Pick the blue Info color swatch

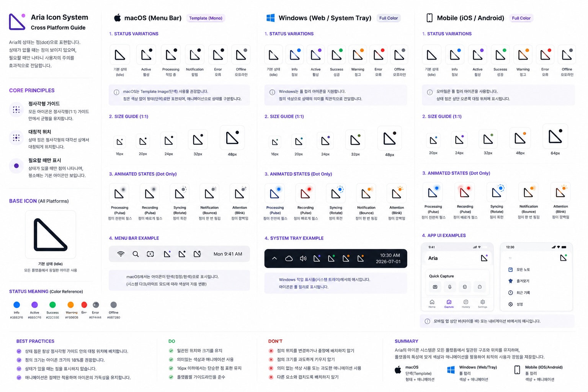16,305
